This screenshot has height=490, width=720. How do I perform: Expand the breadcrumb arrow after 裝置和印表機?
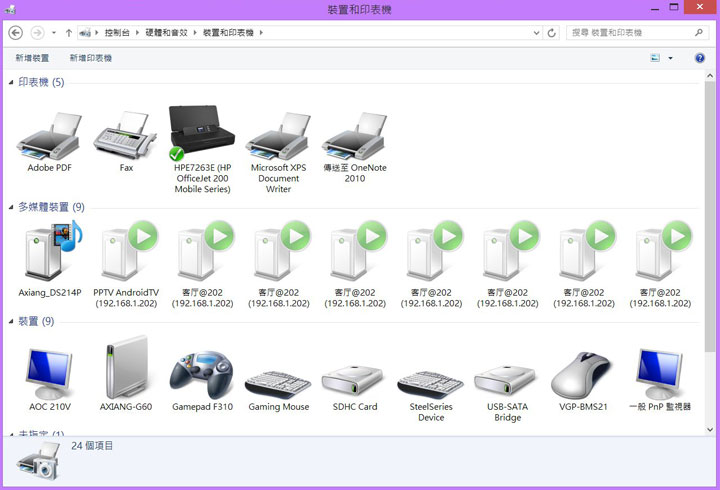click(261, 33)
